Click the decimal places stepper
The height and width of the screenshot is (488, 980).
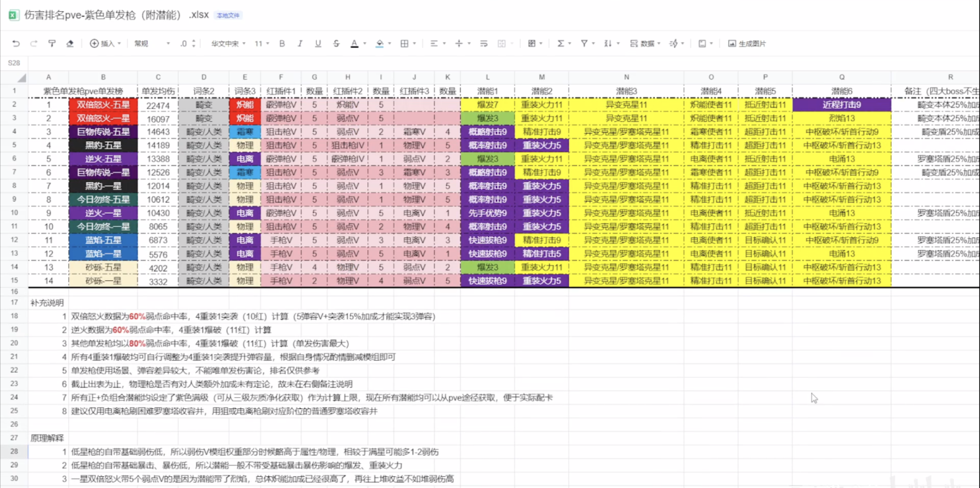click(x=188, y=44)
